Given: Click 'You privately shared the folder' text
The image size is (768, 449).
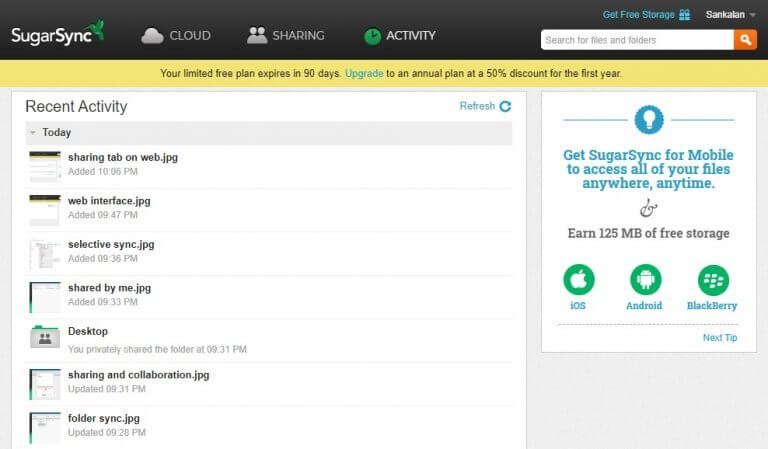Looking at the screenshot, I should tap(157, 350).
